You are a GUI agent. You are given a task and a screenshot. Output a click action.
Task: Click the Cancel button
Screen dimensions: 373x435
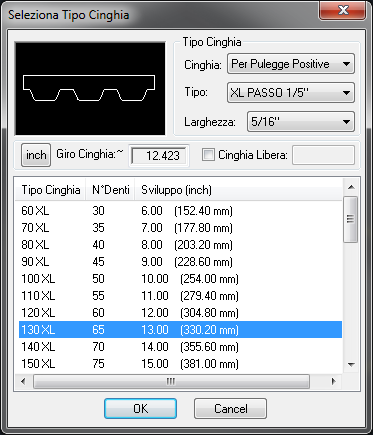click(230, 408)
